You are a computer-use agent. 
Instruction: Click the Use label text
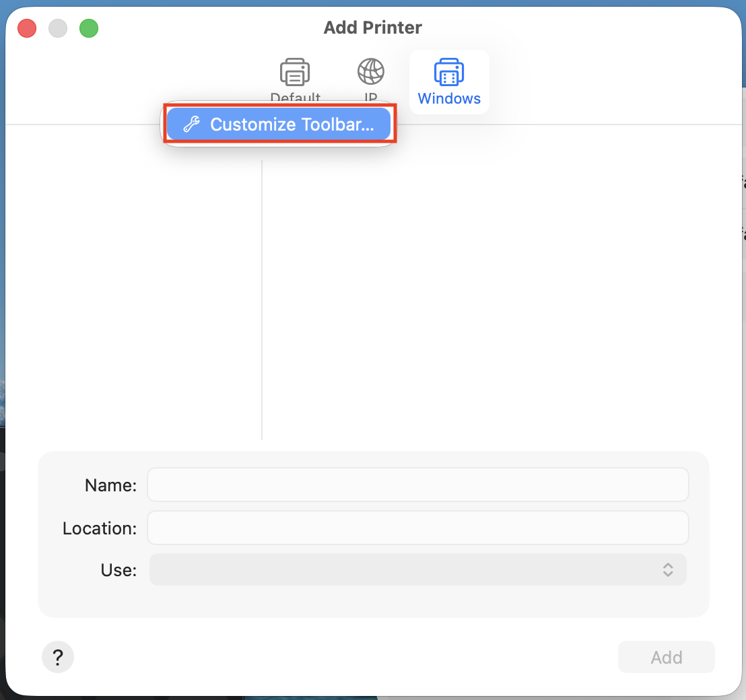pos(118,570)
